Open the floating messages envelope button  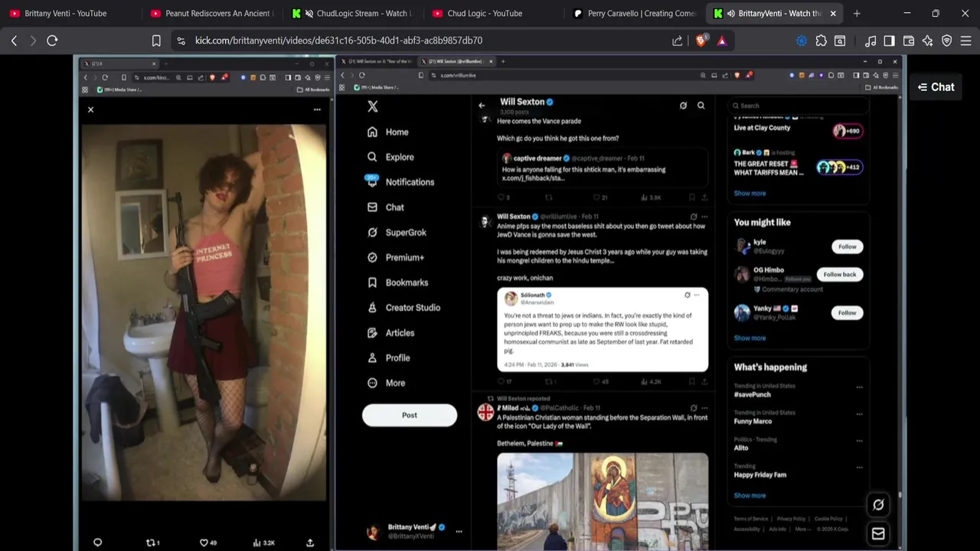pyautogui.click(x=878, y=533)
